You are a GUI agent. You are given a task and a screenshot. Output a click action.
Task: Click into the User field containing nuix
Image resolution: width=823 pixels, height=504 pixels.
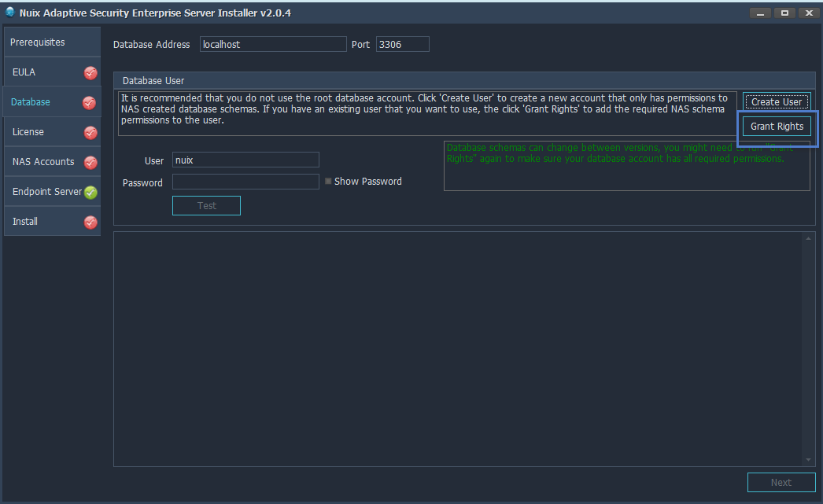point(245,160)
